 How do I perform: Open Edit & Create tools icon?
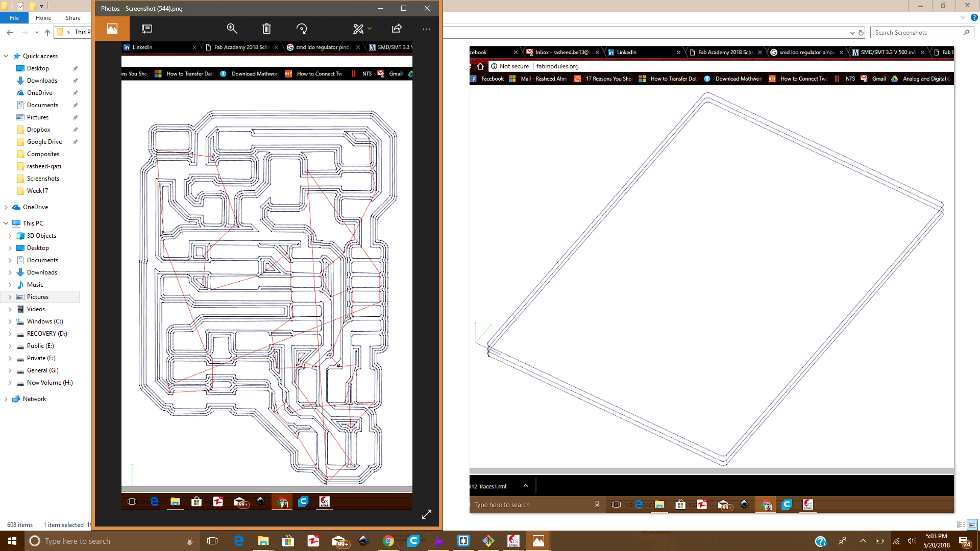pos(358,29)
